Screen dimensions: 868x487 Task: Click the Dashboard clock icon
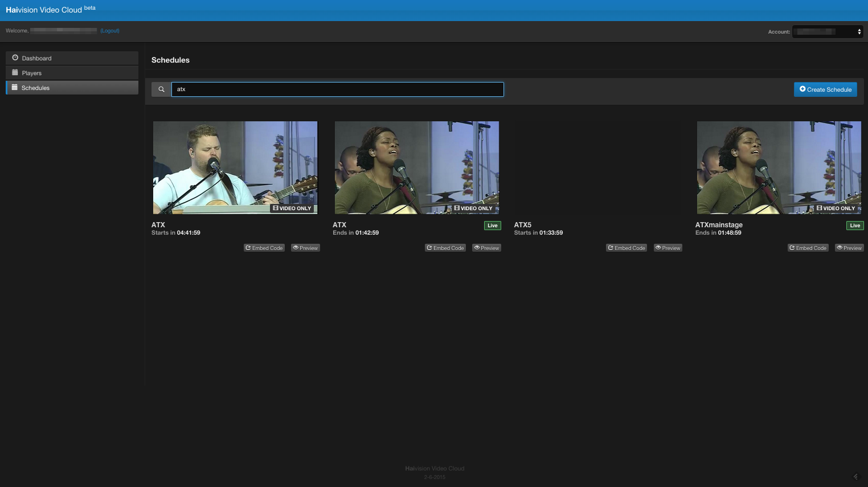pyautogui.click(x=15, y=58)
